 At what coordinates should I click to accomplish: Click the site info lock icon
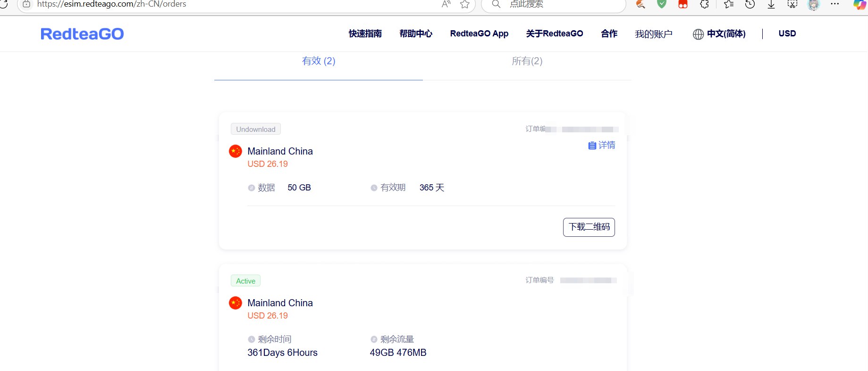tap(27, 4)
